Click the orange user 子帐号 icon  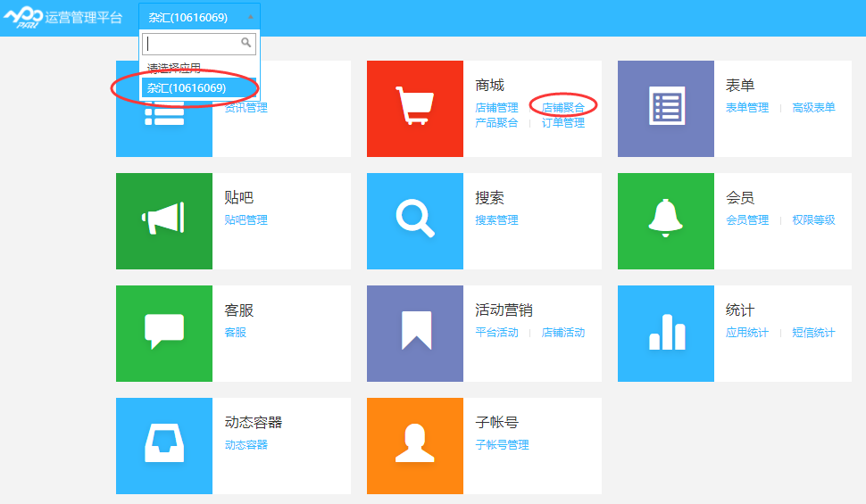(414, 446)
